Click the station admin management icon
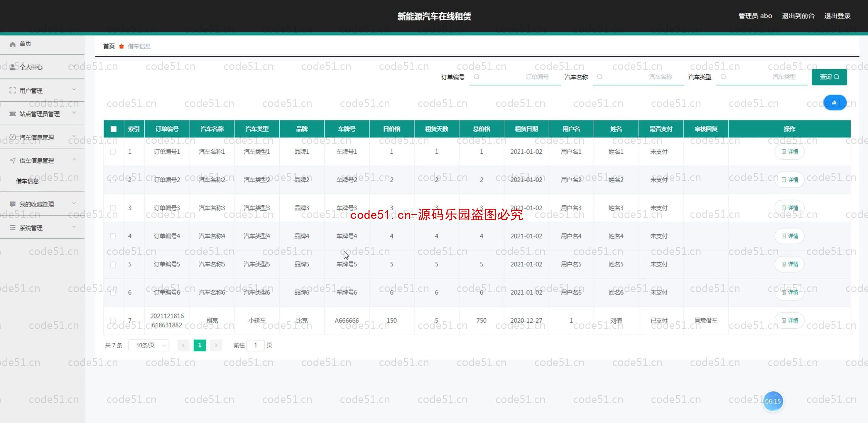Screen dimensions: 868x423 click(12, 114)
